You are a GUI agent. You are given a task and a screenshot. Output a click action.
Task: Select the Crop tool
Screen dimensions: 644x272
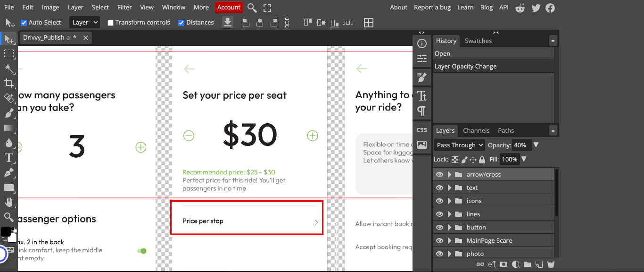pos(8,84)
